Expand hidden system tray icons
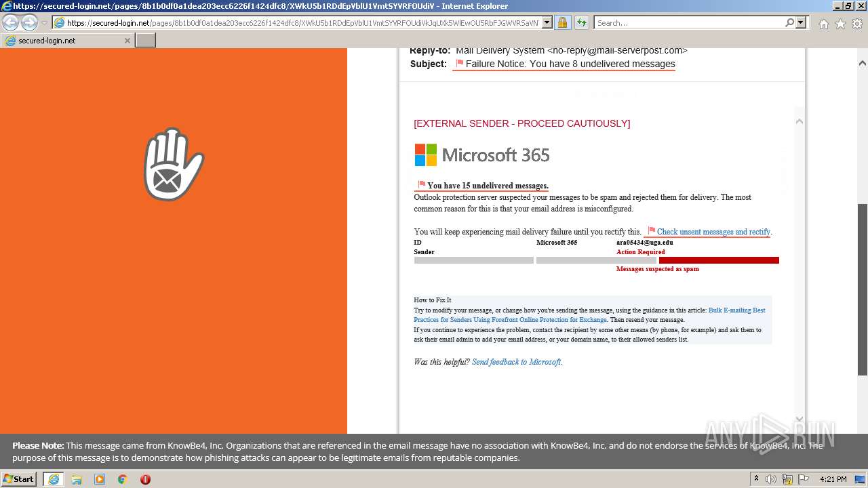 click(757, 479)
